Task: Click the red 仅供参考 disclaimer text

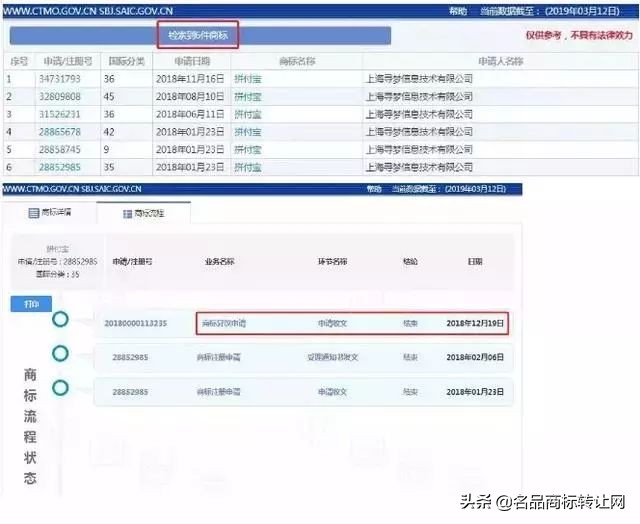Action: (x=579, y=35)
